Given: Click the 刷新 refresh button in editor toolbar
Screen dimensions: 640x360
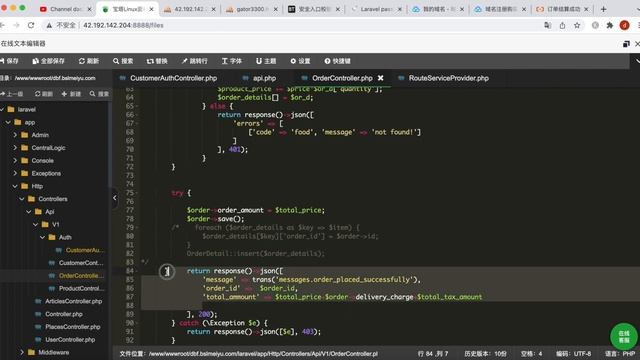Looking at the screenshot, I should [x=89, y=61].
